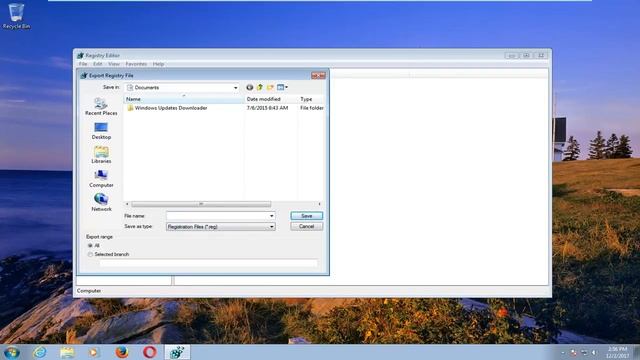This screenshot has height=360, width=640.
Task: Click the volume icon in system tray
Action: (x=594, y=352)
